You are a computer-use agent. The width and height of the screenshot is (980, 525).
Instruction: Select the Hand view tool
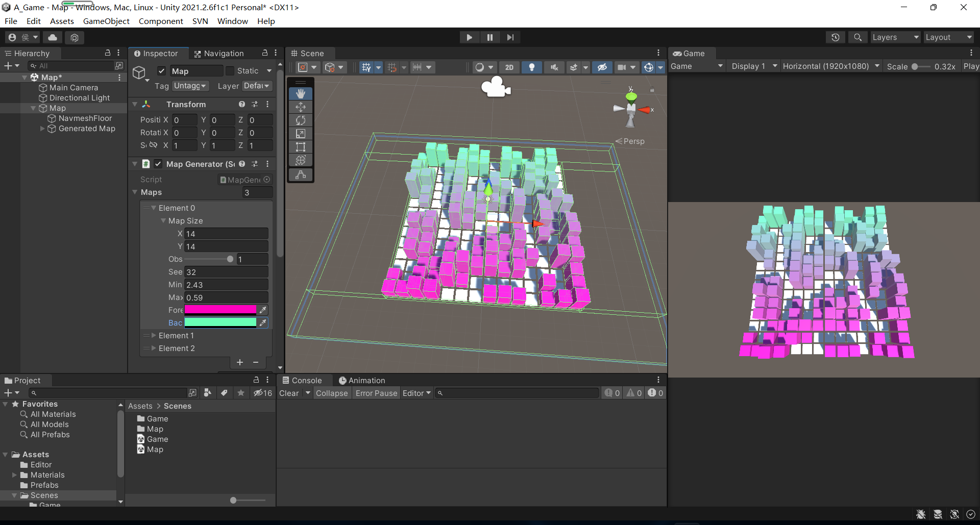(301, 93)
